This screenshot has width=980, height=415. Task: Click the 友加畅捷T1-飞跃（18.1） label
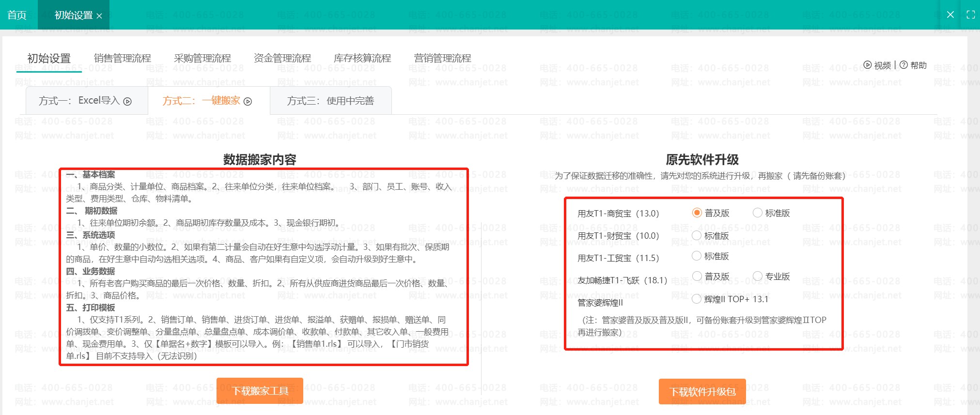click(x=622, y=280)
